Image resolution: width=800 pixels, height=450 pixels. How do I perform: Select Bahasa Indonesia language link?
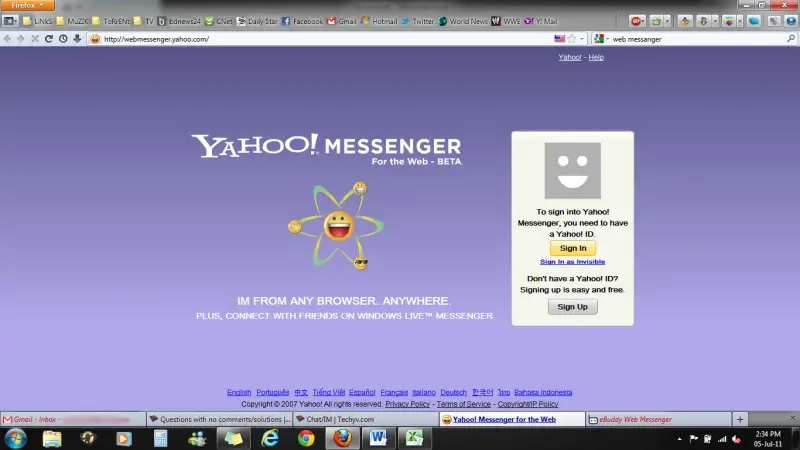543,392
